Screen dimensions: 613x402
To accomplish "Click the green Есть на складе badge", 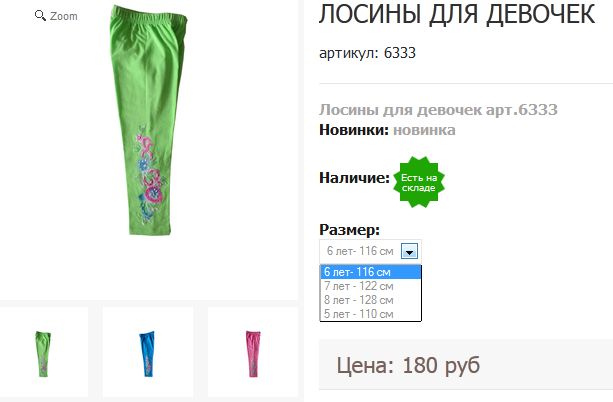I will click(x=419, y=182).
